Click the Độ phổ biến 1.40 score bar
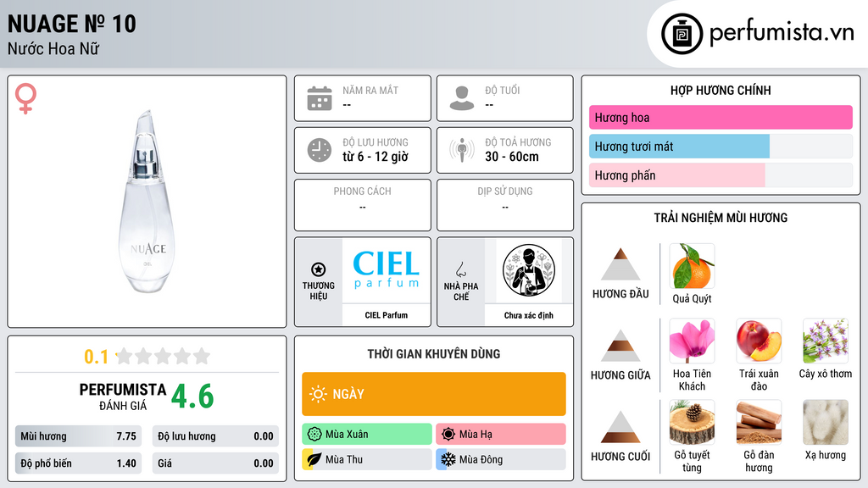The height and width of the screenshot is (488, 868). click(78, 463)
